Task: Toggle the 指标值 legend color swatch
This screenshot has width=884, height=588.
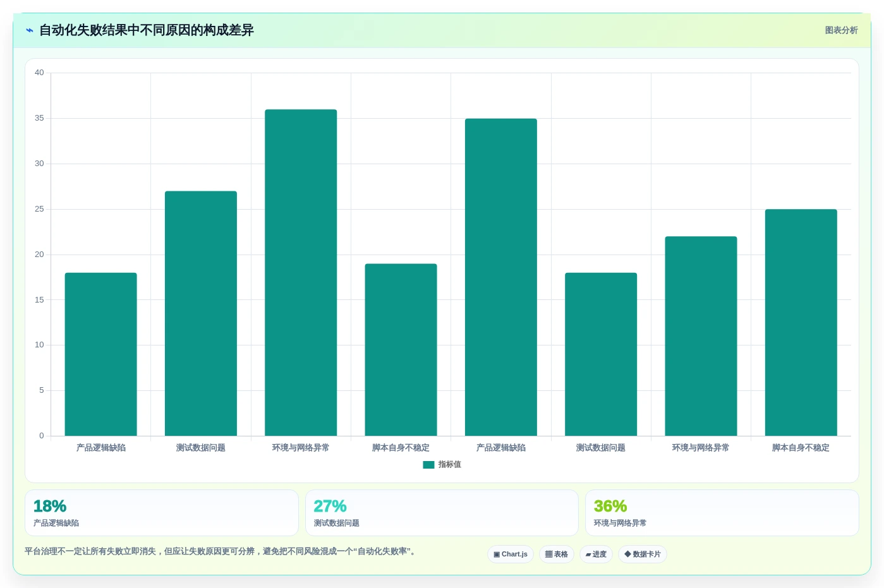Action: coord(428,465)
